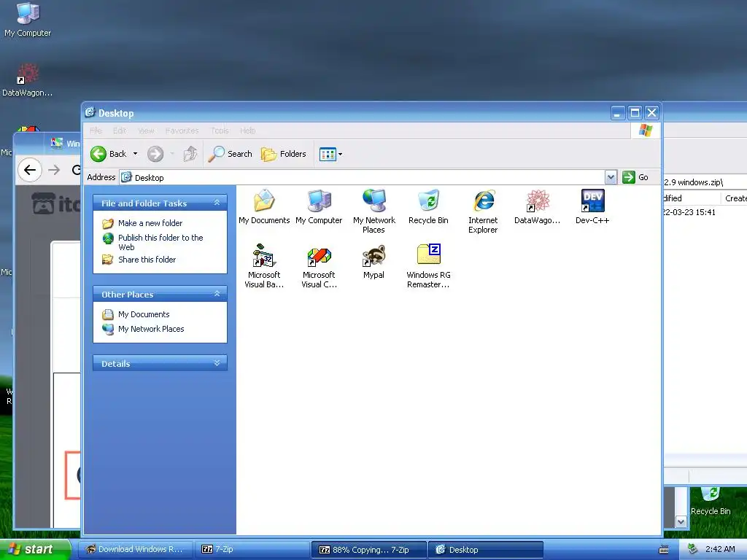Click the Views toolbar icon
Image resolution: width=747 pixels, height=560 pixels.
[x=328, y=155]
